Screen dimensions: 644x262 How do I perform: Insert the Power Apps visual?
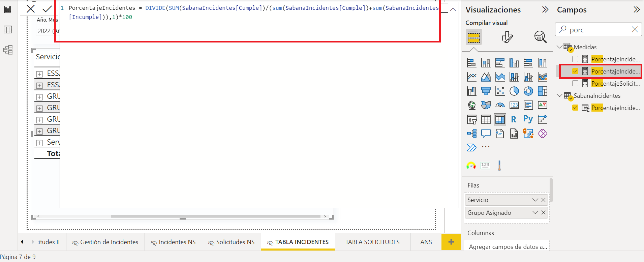(x=542, y=134)
